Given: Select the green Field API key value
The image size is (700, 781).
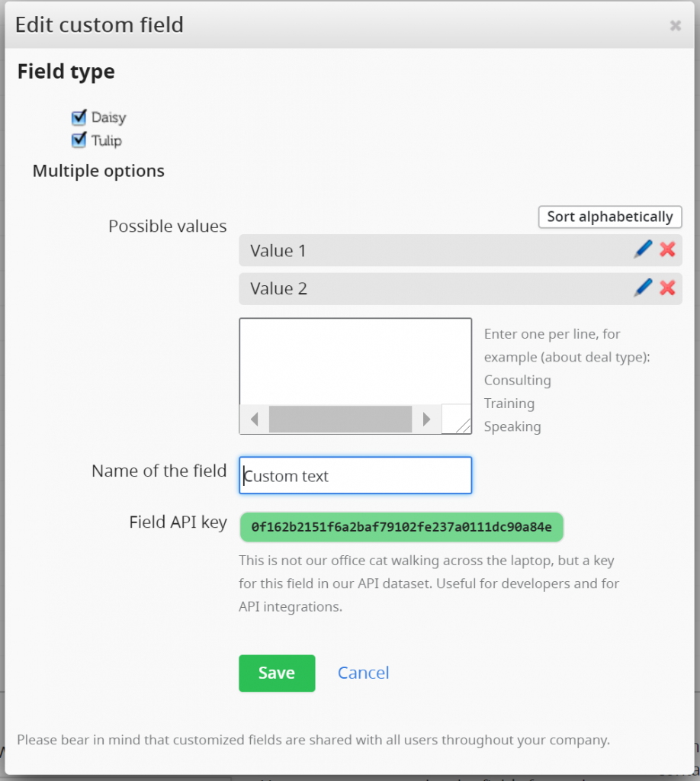Looking at the screenshot, I should 401,527.
